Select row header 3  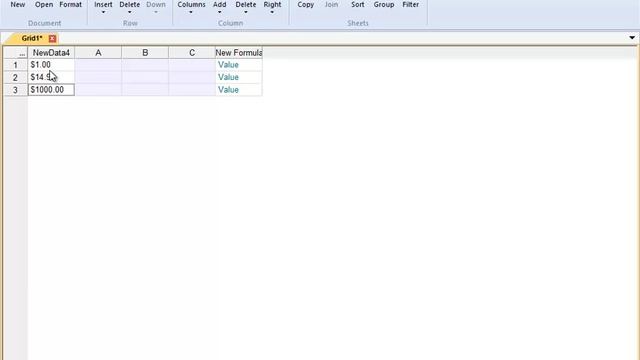click(x=16, y=90)
